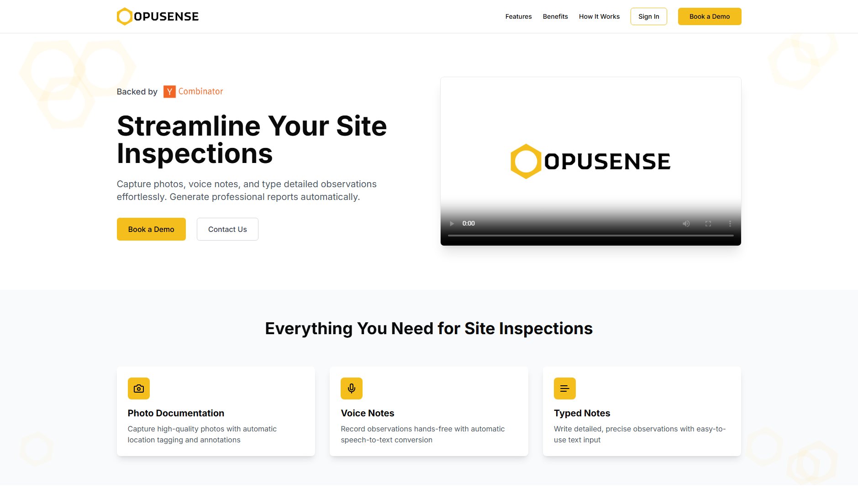858x504 pixels.
Task: Select the microphone icon on Voice Notes card
Action: coord(351,388)
